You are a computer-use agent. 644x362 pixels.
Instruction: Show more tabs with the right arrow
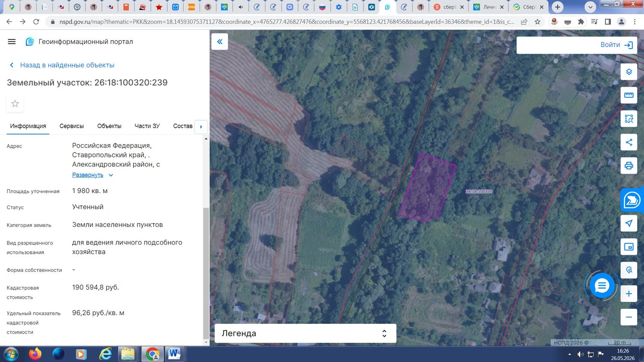pos(201,127)
